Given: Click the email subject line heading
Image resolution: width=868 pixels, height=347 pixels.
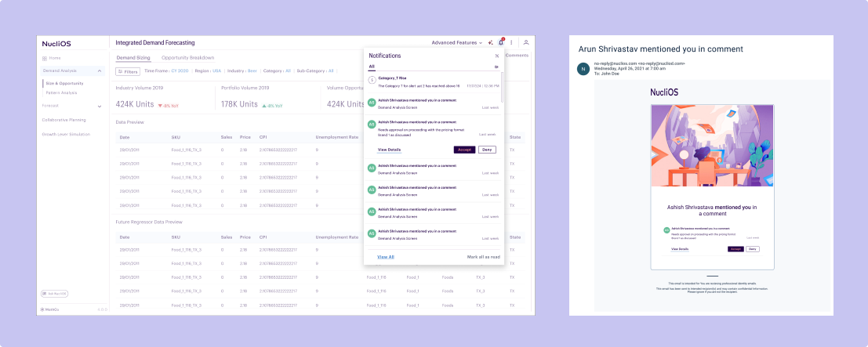Looking at the screenshot, I should click(x=660, y=49).
